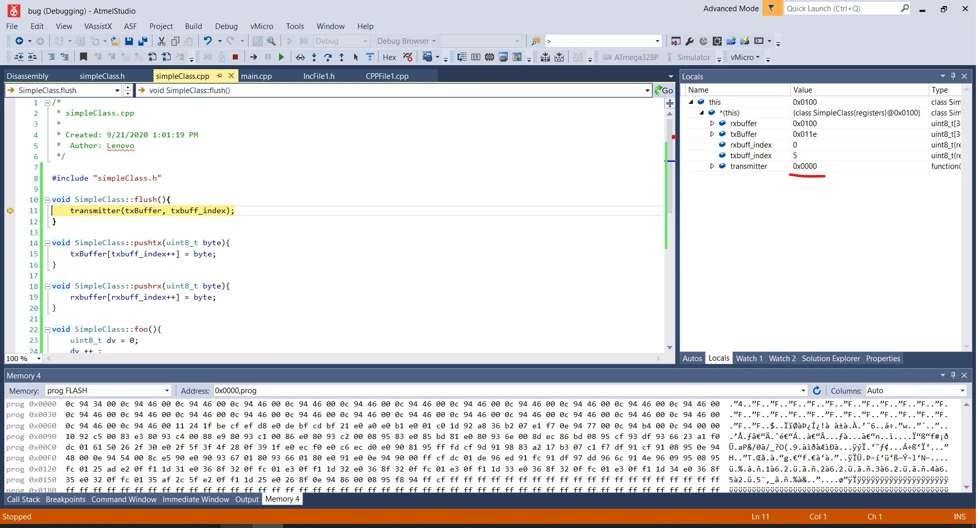This screenshot has width=980, height=528.
Task: Click the Decrease Indent icon
Action: (x=19, y=57)
